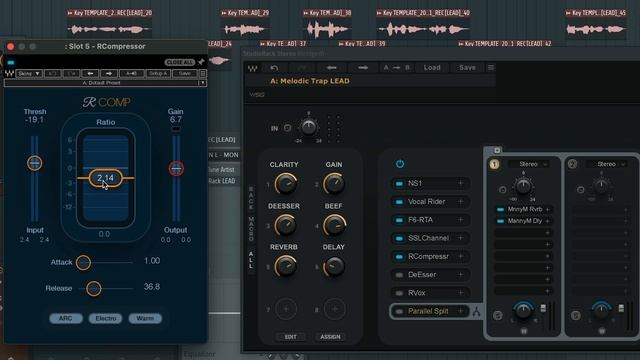Click the Gain slider handle

[176, 168]
